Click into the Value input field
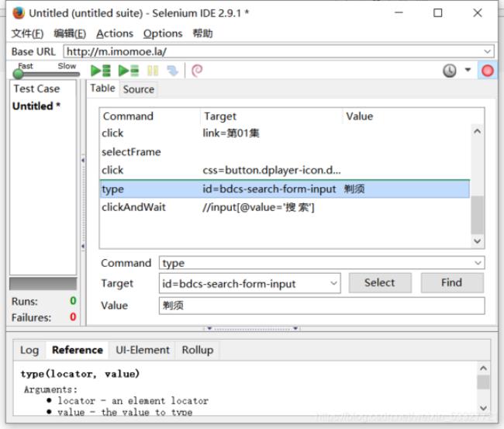504x429 pixels. pyautogui.click(x=322, y=306)
